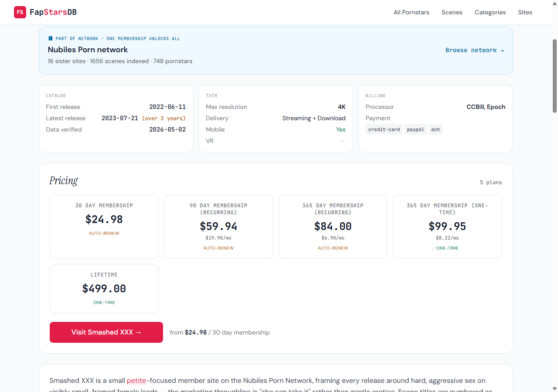Choose the $99.95 one-time 365 day plan
The height and width of the screenshot is (392, 558).
tap(447, 226)
